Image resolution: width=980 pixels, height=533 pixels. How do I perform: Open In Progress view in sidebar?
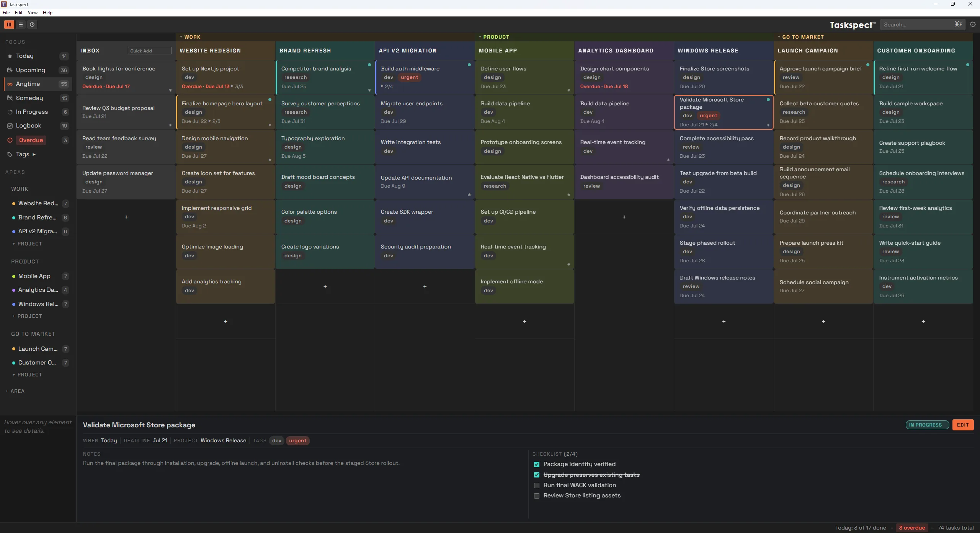click(38, 112)
